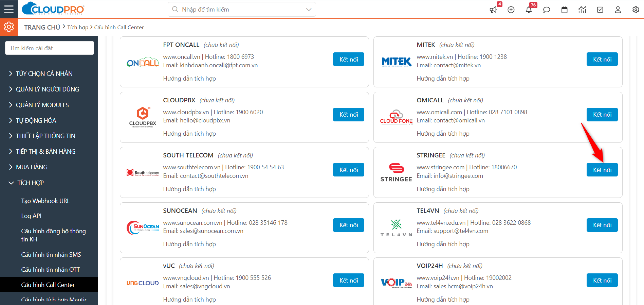Connect STRINGEE with Kết nối button

pos(602,170)
